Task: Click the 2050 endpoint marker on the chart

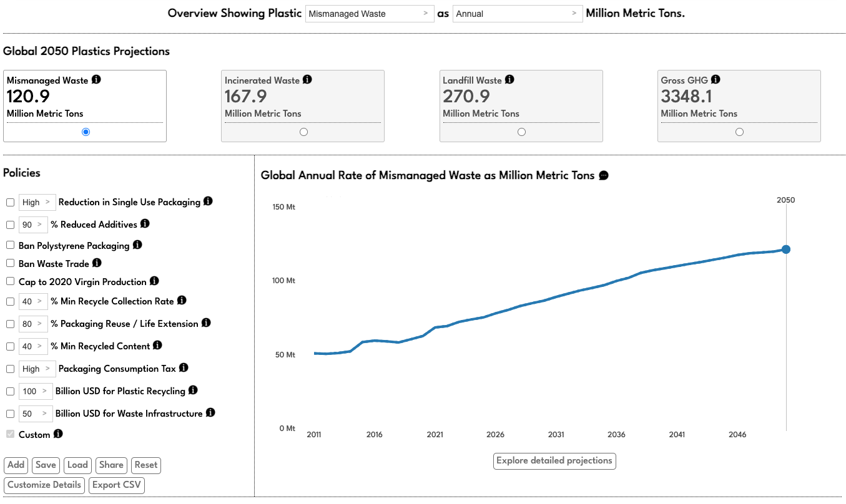Action: [x=785, y=249]
